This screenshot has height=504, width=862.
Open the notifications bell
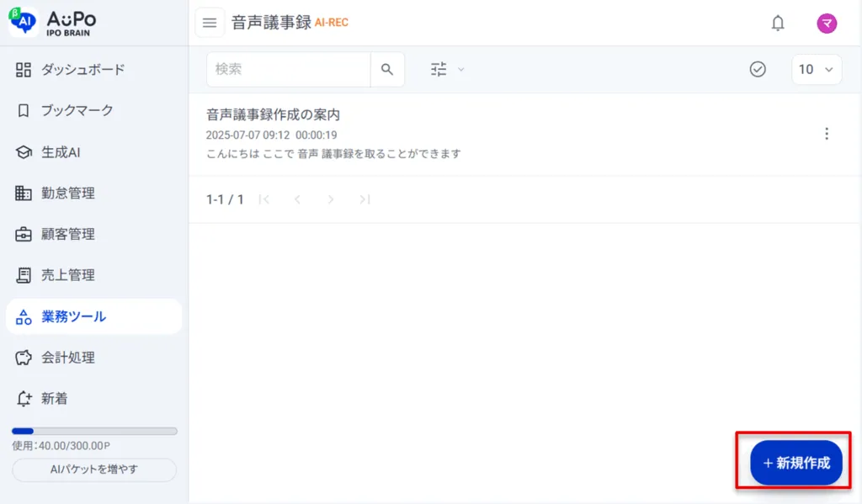[777, 23]
